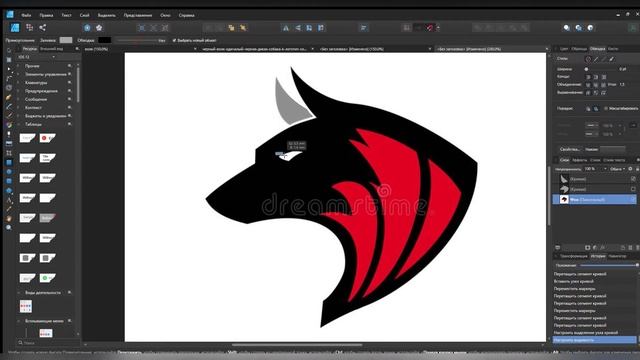This screenshot has height=360, width=640.
Task: Expand the Предупреждения assets category
Action: click(18, 91)
